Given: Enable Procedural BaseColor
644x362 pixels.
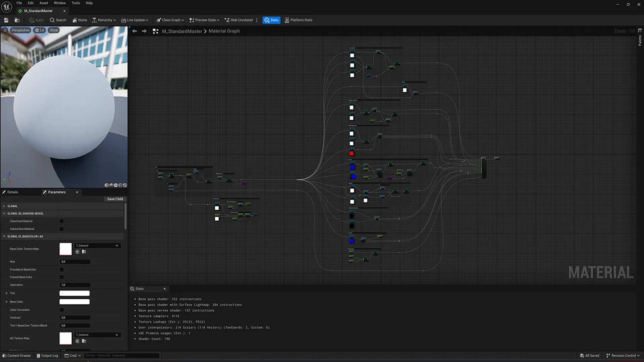Looking at the screenshot, I should pyautogui.click(x=61, y=269).
